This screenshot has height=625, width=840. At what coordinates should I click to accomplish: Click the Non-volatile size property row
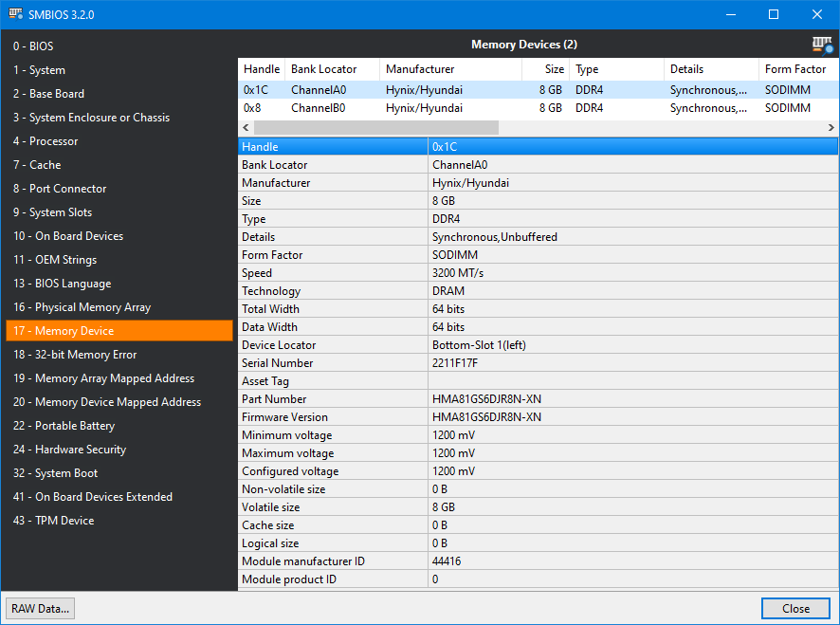point(538,489)
